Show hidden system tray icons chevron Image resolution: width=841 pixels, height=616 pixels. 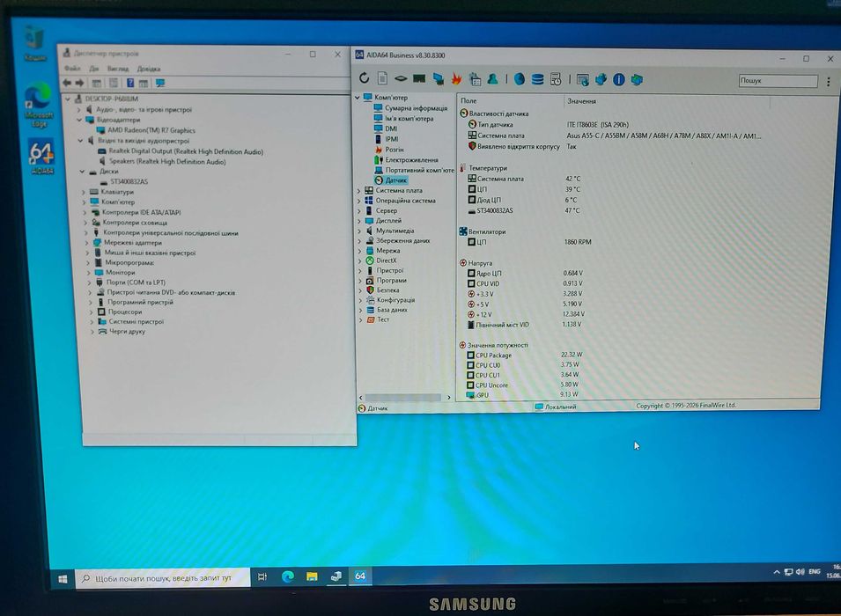click(776, 572)
